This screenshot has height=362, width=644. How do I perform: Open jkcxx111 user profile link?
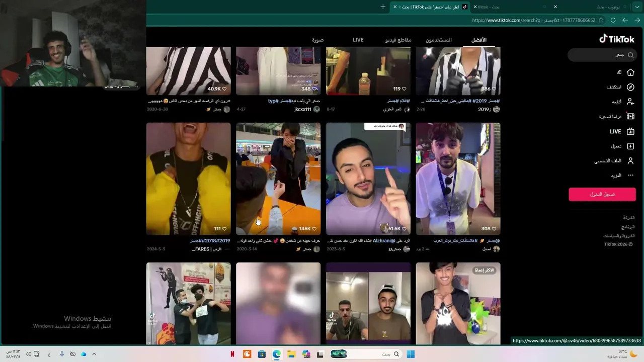pos(303,109)
